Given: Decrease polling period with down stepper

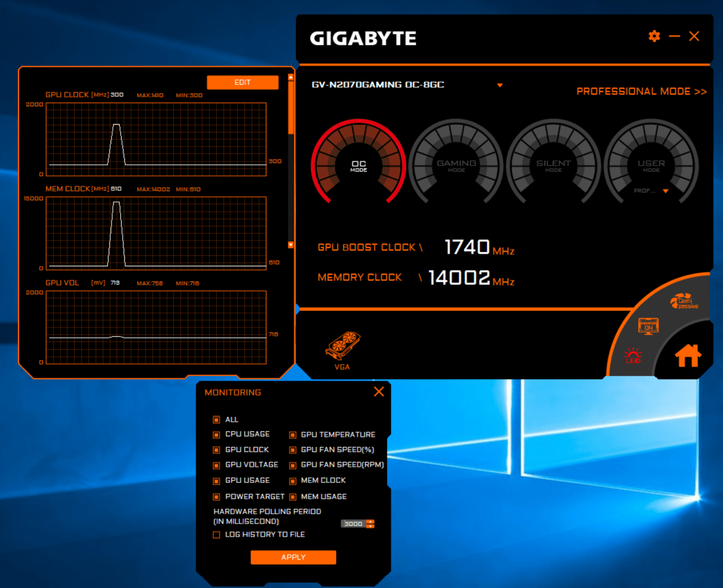Looking at the screenshot, I should [x=370, y=526].
